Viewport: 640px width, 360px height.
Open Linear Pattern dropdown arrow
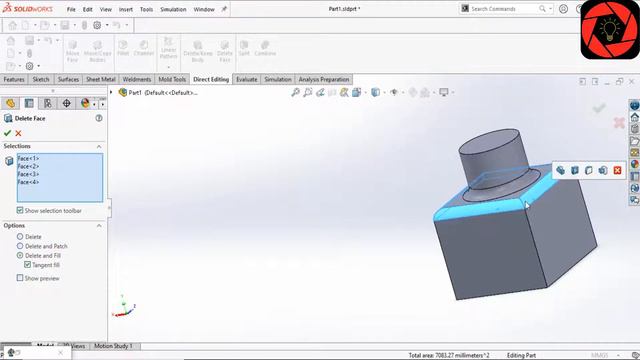click(168, 67)
